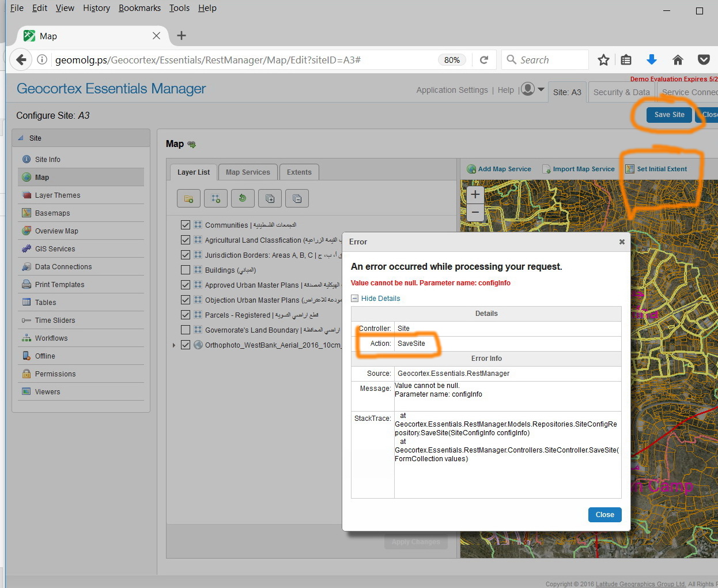Viewport: 718px width, 588px height.
Task: Uncheck the Jurisdiction Borders layer checkbox
Action: click(186, 255)
